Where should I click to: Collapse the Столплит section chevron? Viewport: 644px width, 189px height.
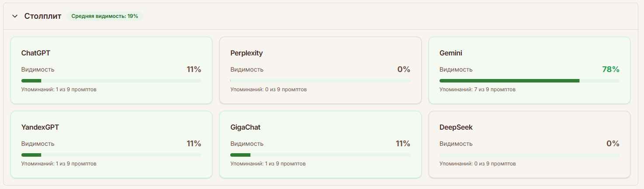point(15,16)
